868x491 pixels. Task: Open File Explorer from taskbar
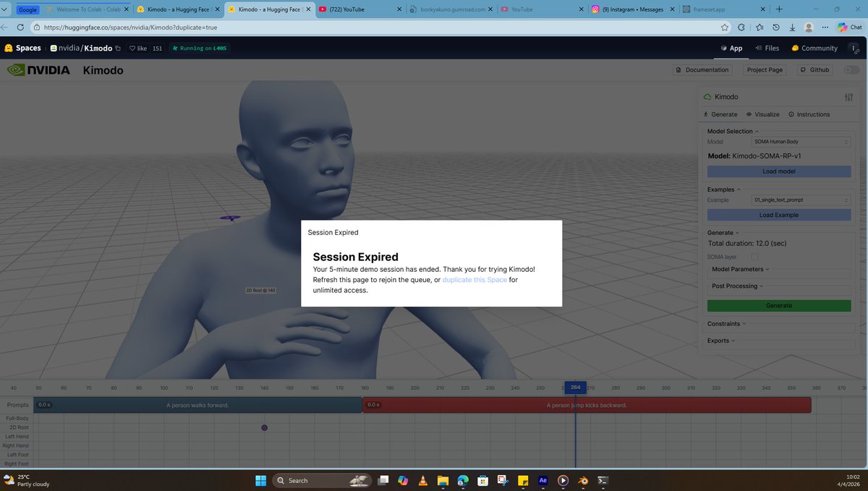[443, 480]
